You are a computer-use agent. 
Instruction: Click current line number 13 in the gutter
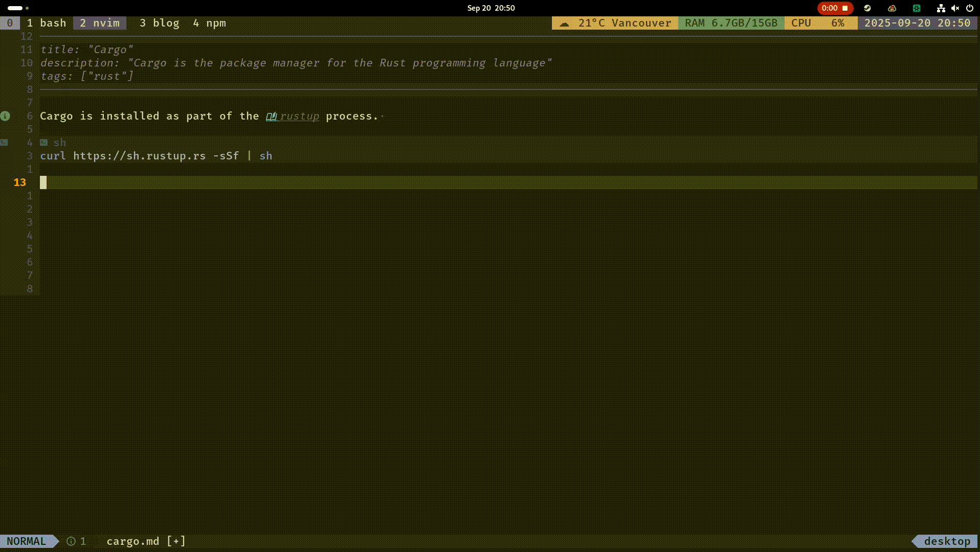20,182
